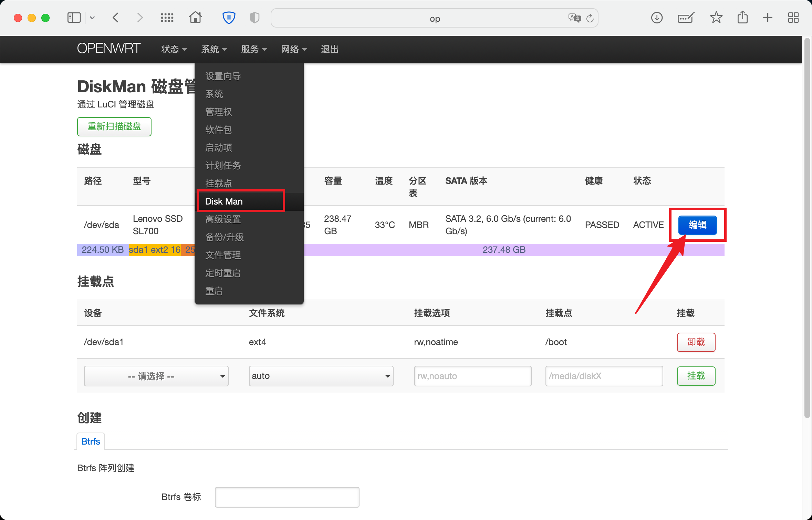Open the 请选择 device dropdown
The width and height of the screenshot is (812, 520).
(x=156, y=376)
